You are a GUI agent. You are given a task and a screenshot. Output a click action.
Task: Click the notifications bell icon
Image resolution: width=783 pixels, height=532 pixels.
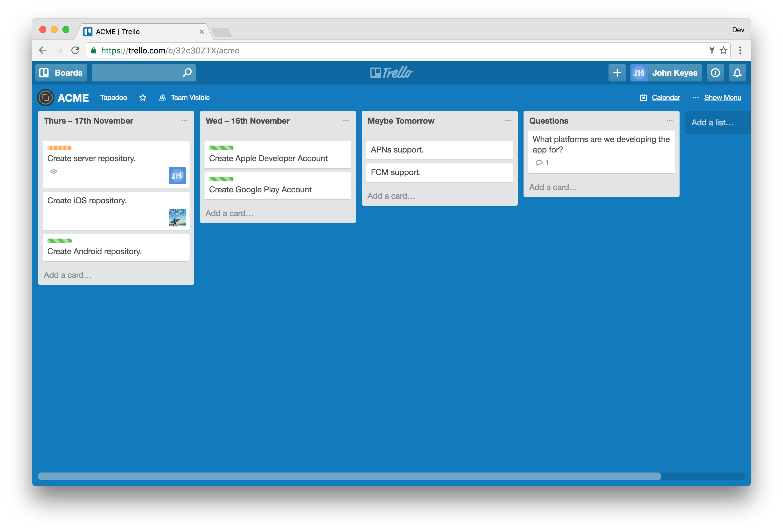737,73
